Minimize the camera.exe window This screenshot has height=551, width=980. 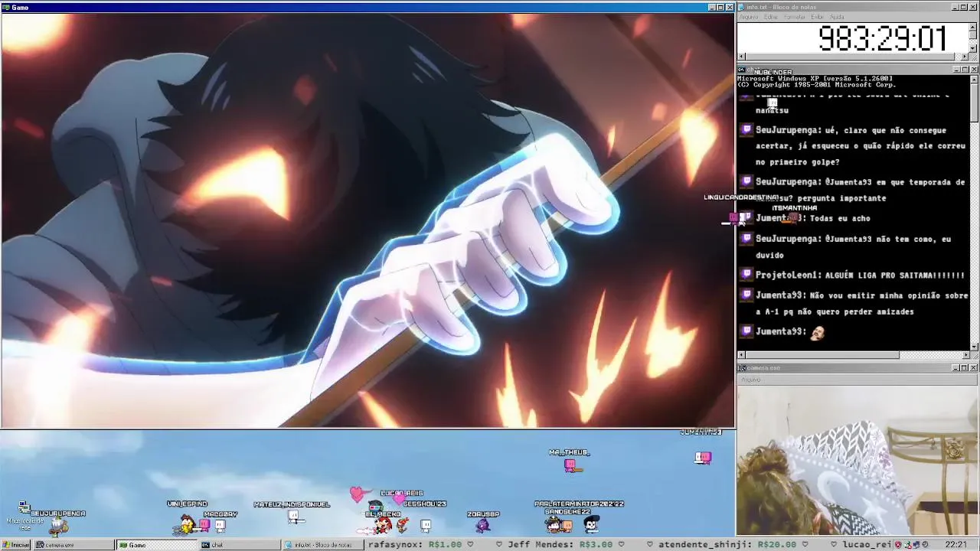955,368
